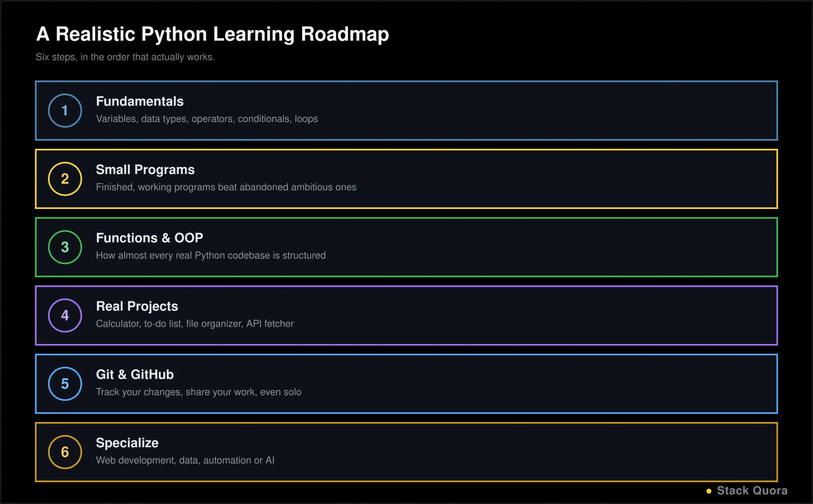Image resolution: width=813 pixels, height=504 pixels.
Task: Select the Specialize heading
Action: pyautogui.click(x=127, y=443)
